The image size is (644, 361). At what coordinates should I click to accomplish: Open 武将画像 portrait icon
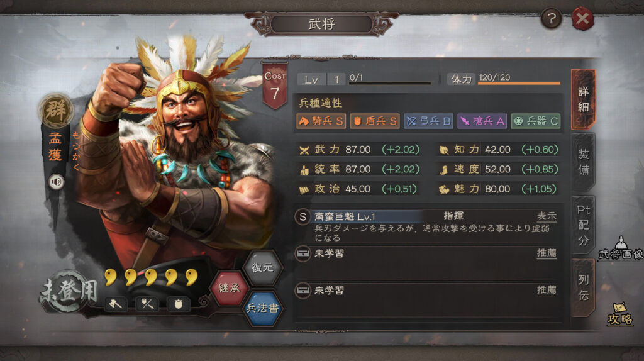click(621, 248)
